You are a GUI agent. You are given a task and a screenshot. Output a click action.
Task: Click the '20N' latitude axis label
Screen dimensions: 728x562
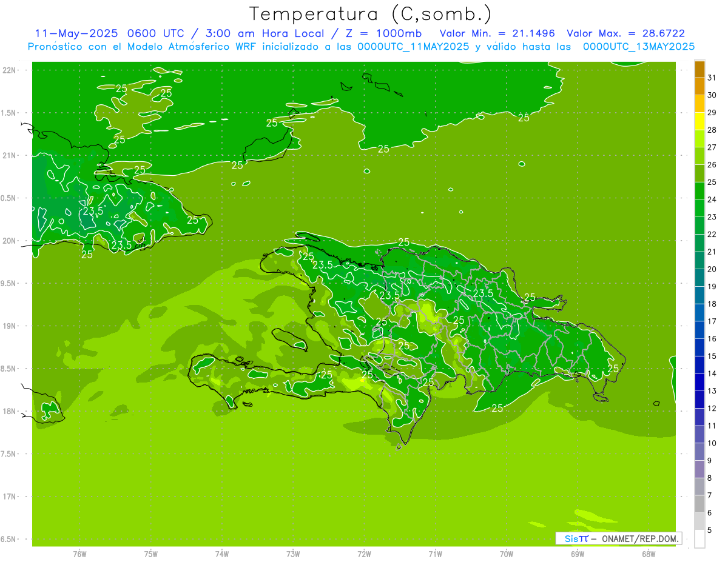[x=9, y=241]
